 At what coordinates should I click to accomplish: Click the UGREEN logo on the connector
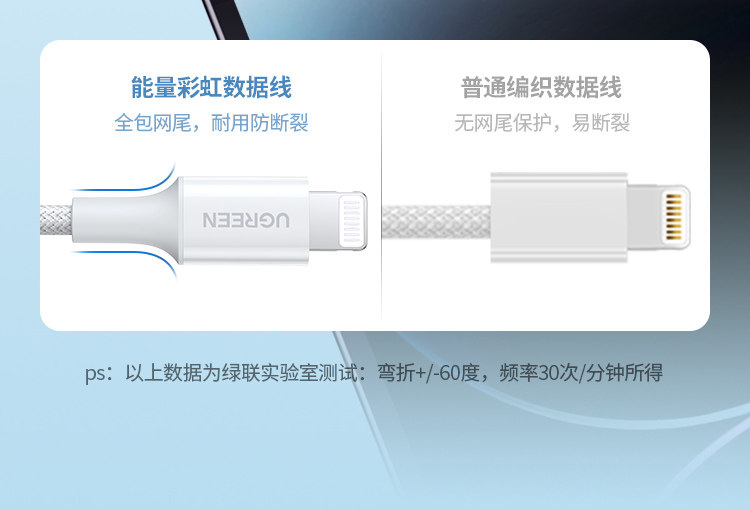click(x=246, y=220)
